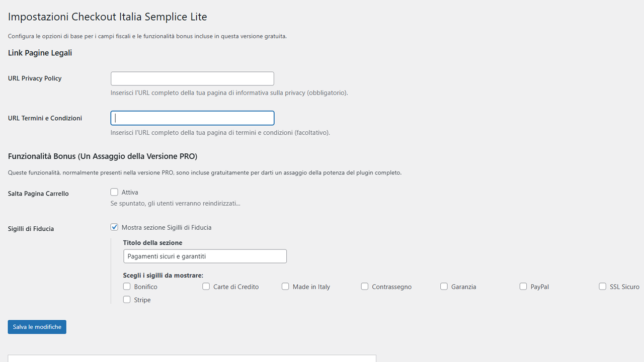Check the Stripe seal option
Viewport: 644px width, 362px height.
(127, 299)
